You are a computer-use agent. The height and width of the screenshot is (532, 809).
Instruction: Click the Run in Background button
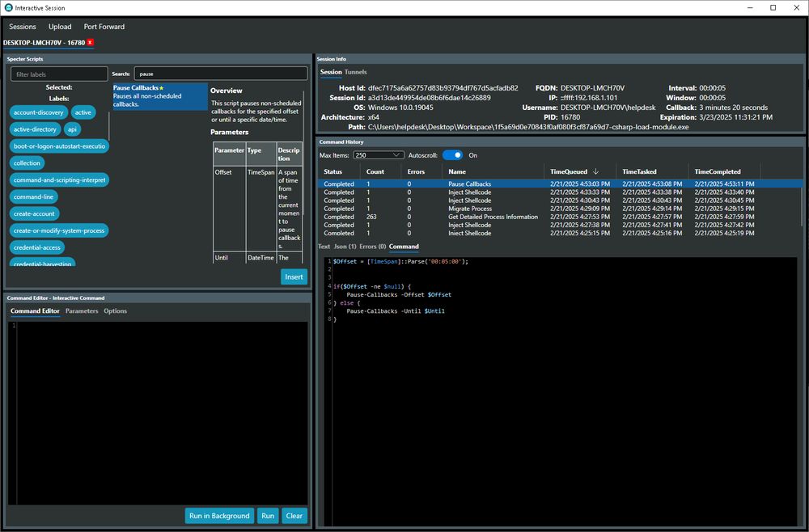click(219, 516)
